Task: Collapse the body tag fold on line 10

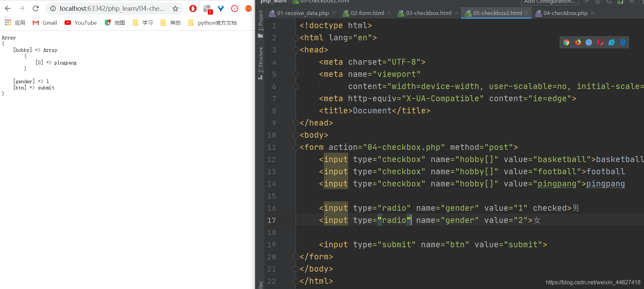Action: pos(296,135)
